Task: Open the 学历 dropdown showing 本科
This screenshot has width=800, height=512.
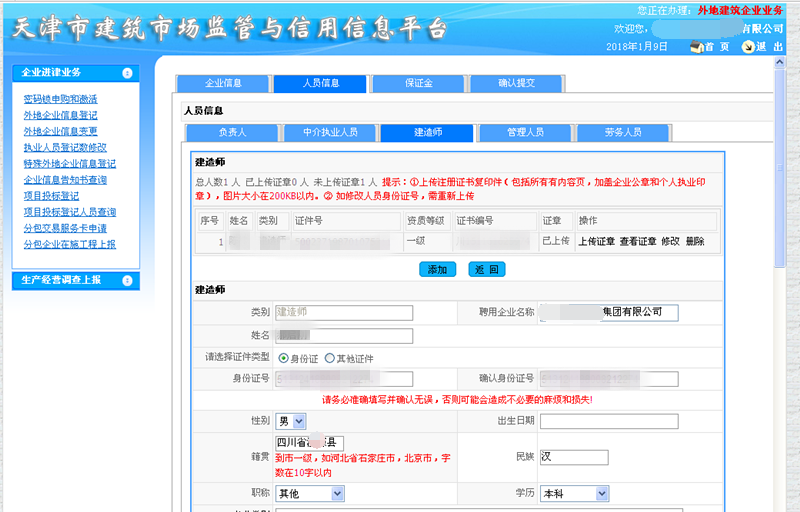Action: [574, 493]
